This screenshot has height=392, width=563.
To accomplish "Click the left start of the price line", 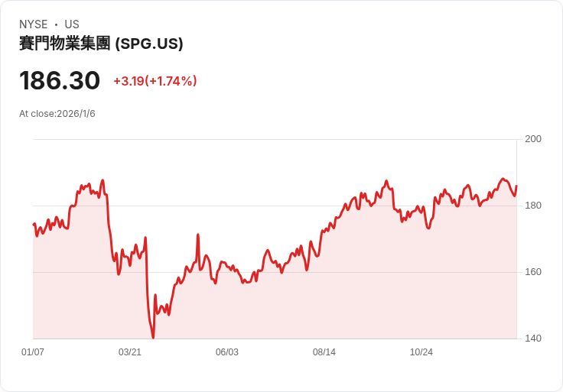I will [x=34, y=224].
